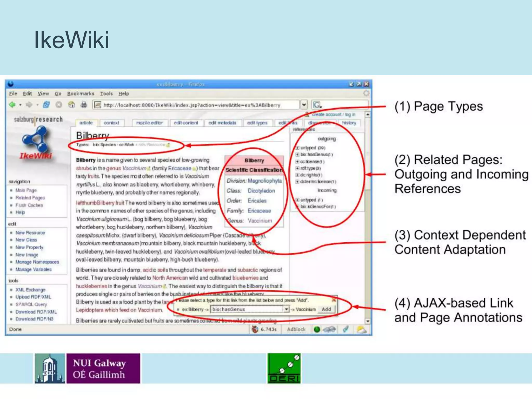Viewport: 532px width, 399px height.
Task: Open the URL history dropdown arrow
Action: (x=304, y=105)
